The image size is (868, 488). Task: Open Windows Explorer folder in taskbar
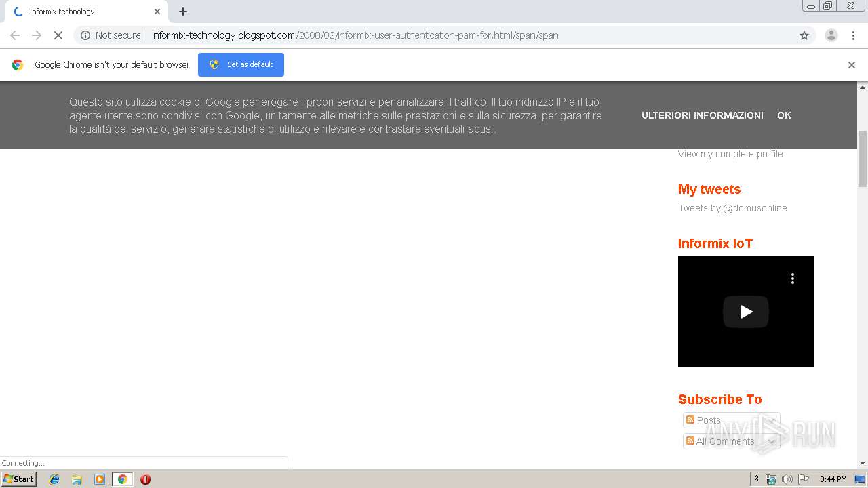tap(77, 479)
